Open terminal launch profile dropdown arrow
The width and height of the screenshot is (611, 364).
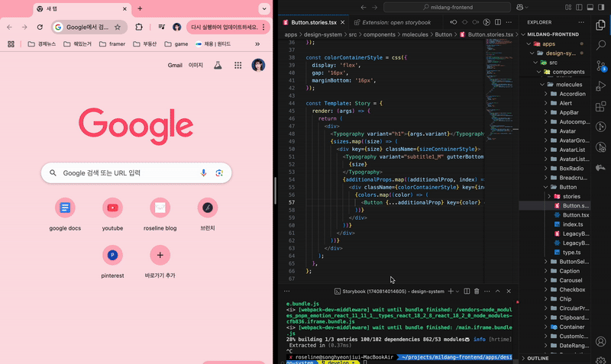click(x=457, y=291)
